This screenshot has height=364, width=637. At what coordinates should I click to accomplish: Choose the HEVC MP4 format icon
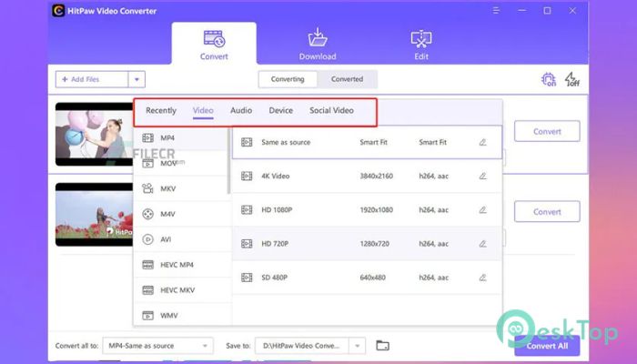(147, 265)
